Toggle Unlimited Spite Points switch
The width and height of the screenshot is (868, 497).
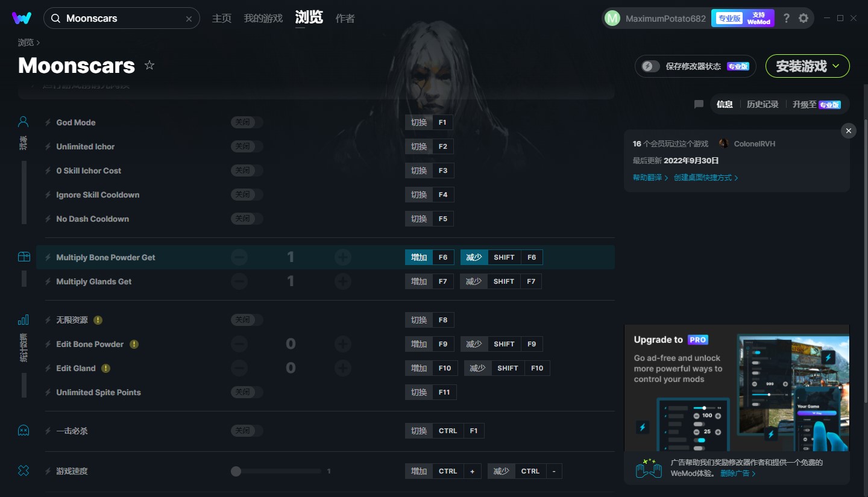(x=247, y=392)
